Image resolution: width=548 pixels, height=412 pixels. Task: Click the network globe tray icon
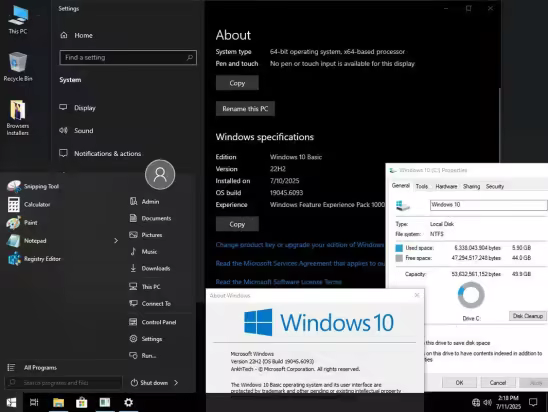(x=476, y=403)
